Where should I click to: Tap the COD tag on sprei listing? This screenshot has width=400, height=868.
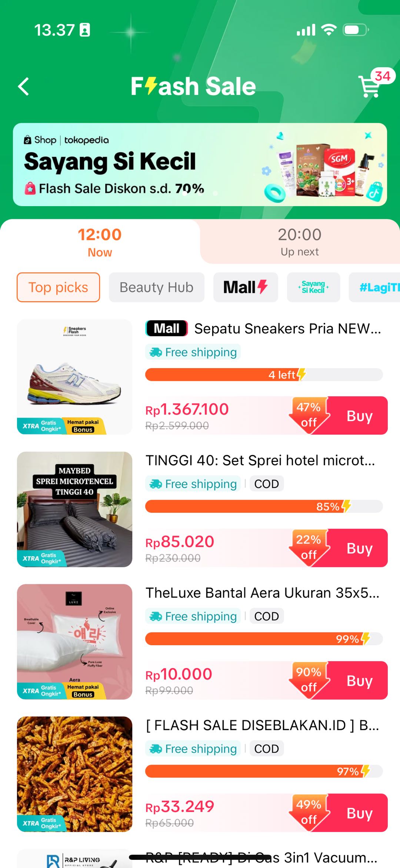pos(266,484)
